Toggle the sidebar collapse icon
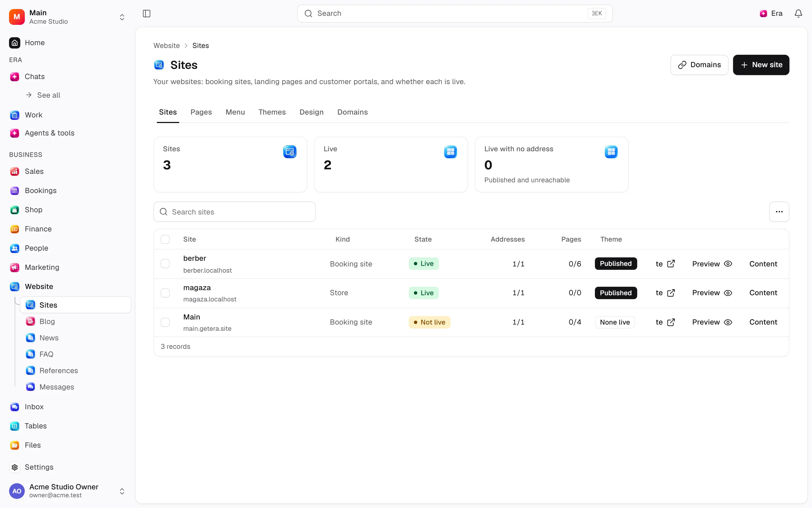 click(x=146, y=14)
